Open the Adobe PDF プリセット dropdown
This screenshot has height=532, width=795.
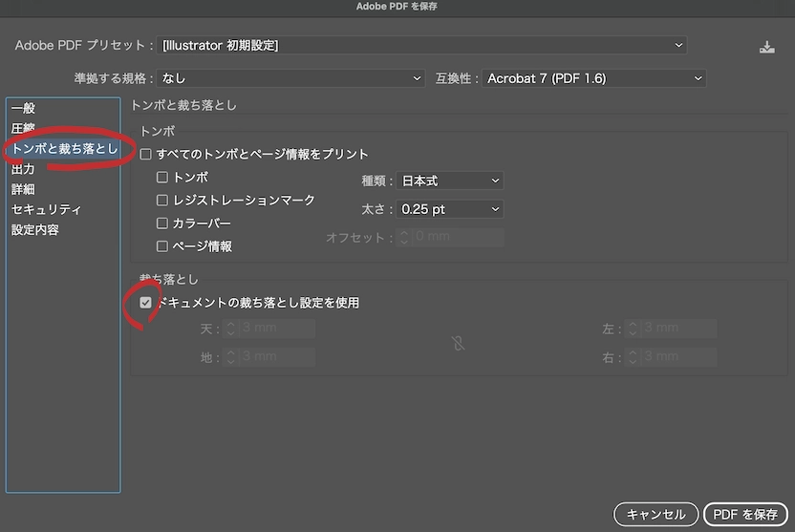421,45
